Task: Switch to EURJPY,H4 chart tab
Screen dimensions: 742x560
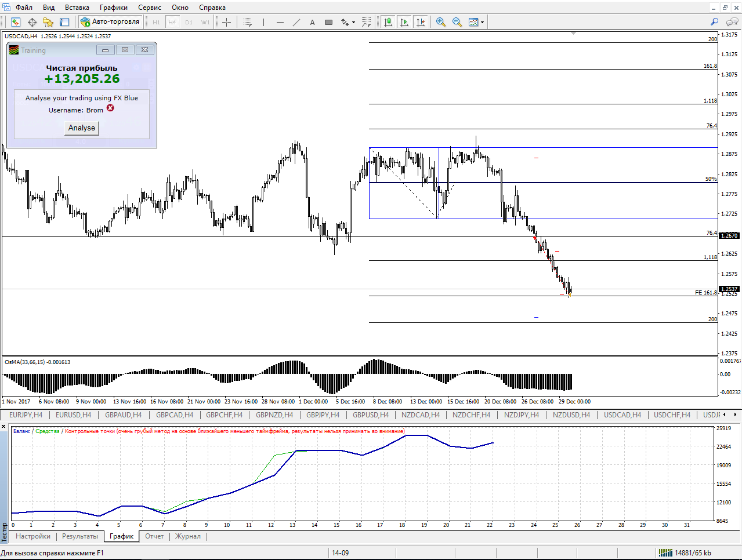Action: tap(26, 415)
